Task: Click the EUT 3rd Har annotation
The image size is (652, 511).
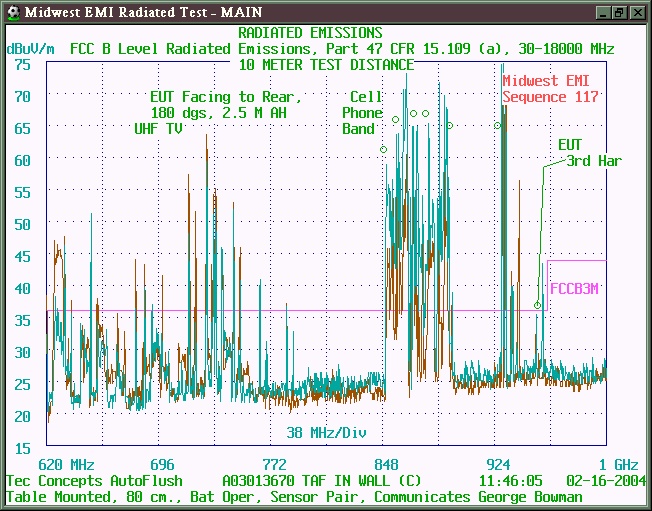Action: [x=582, y=153]
